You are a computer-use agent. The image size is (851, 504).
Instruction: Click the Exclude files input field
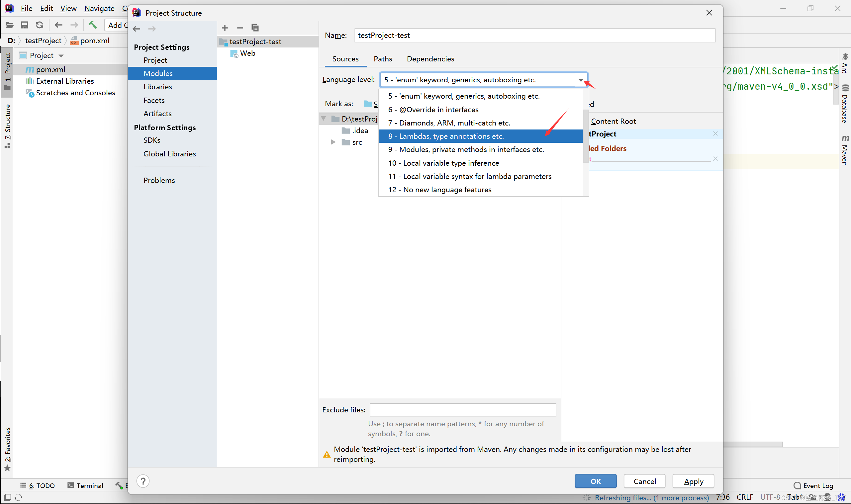[x=462, y=410]
